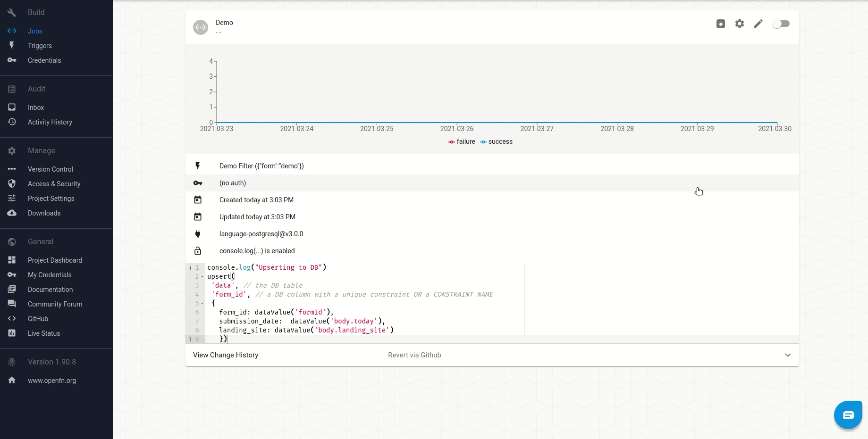The width and height of the screenshot is (868, 439).
Task: Toggle failure series in chart legend
Action: (462, 141)
